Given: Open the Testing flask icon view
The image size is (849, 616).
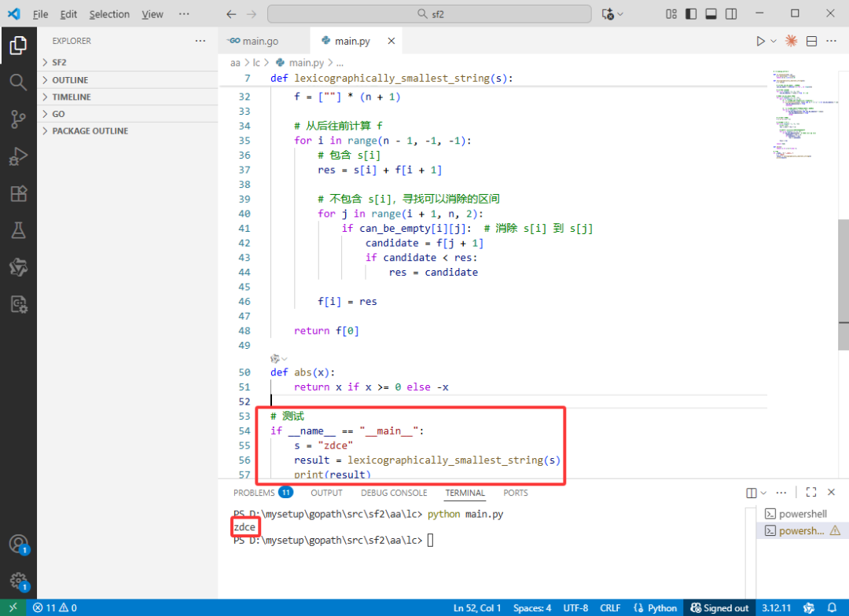Looking at the screenshot, I should pyautogui.click(x=18, y=230).
